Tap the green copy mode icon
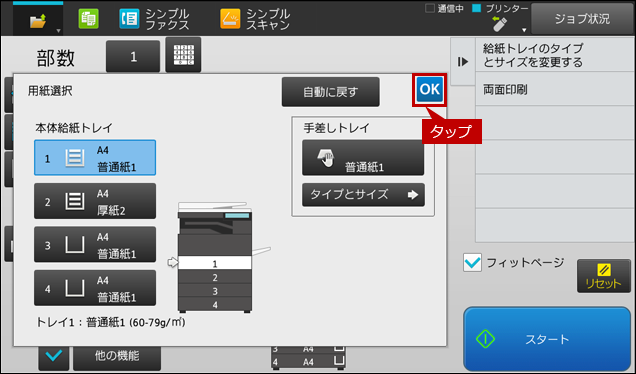 click(88, 19)
